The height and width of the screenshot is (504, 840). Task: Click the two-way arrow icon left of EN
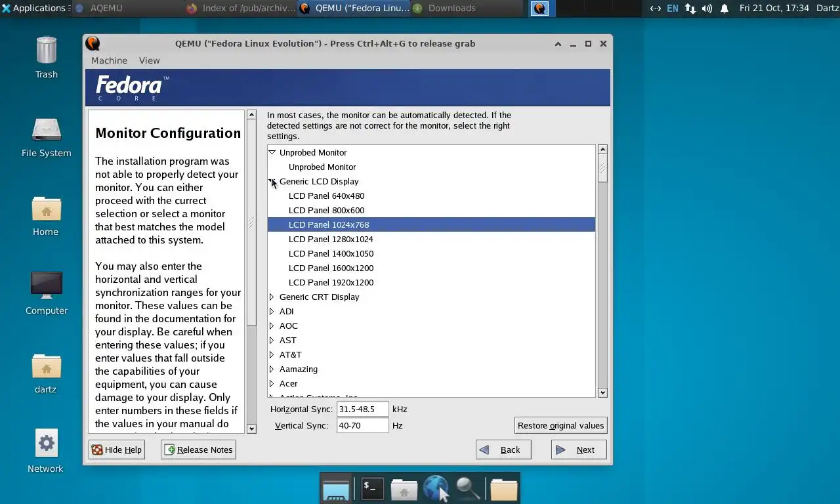(655, 9)
